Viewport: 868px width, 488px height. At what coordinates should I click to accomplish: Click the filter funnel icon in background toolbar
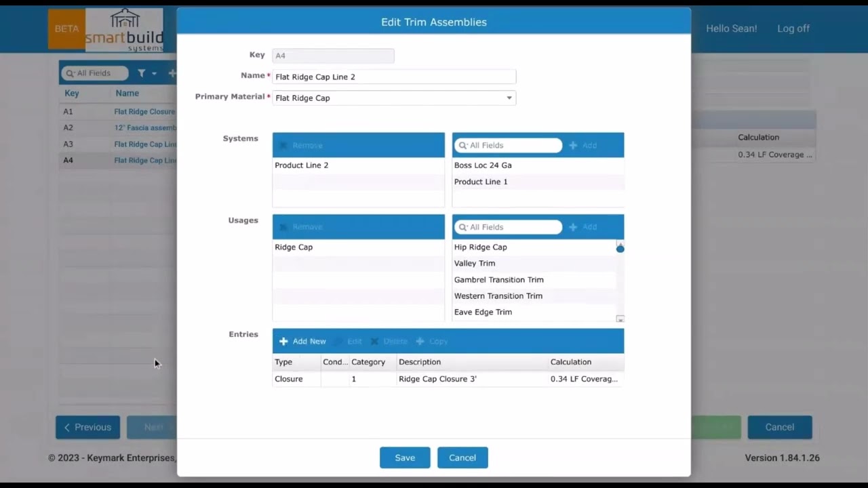point(142,73)
